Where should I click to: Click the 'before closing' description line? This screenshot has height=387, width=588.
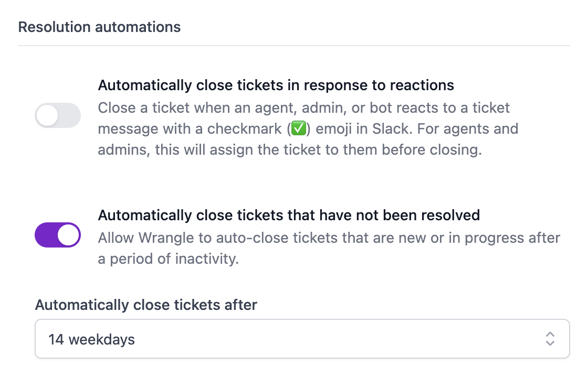click(289, 150)
